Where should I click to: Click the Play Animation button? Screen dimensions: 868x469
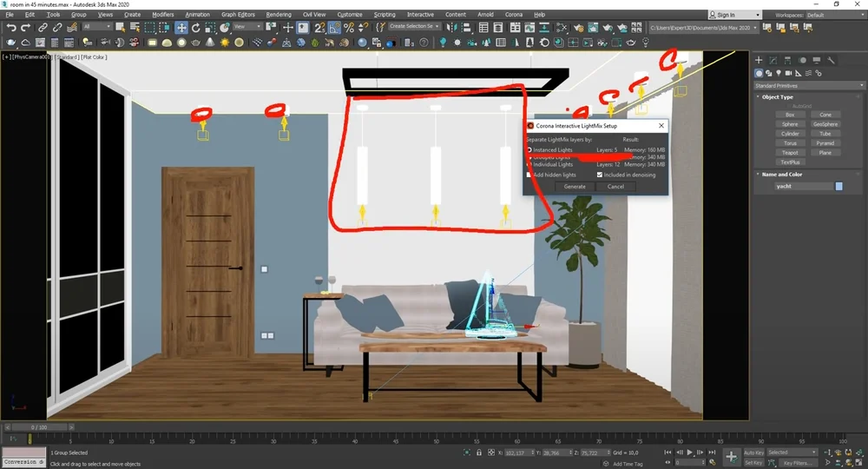(x=690, y=452)
